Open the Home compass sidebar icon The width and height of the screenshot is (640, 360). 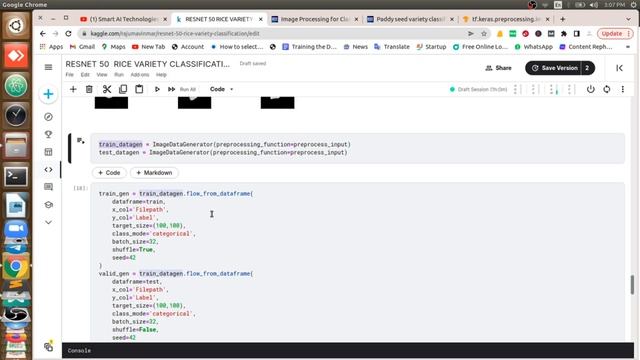48,117
